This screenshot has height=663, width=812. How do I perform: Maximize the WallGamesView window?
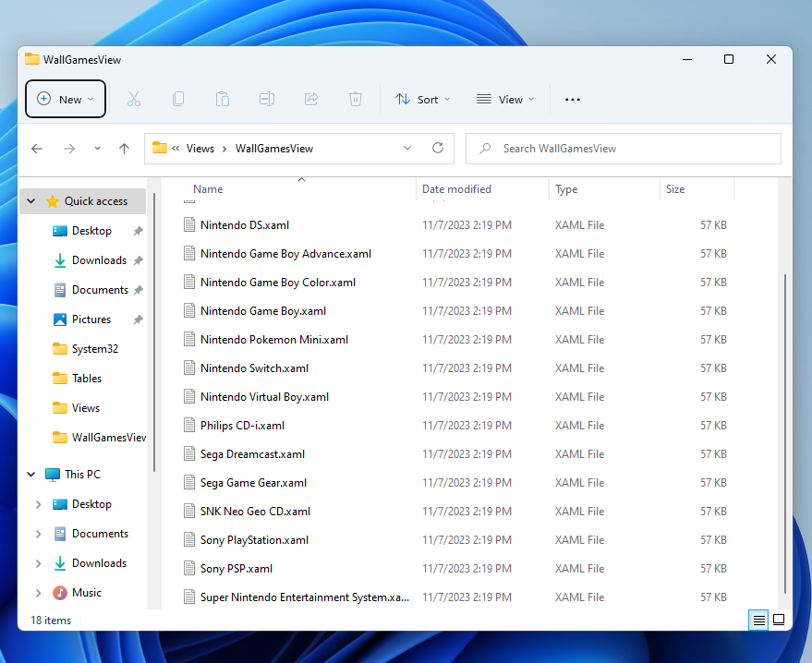coord(729,59)
